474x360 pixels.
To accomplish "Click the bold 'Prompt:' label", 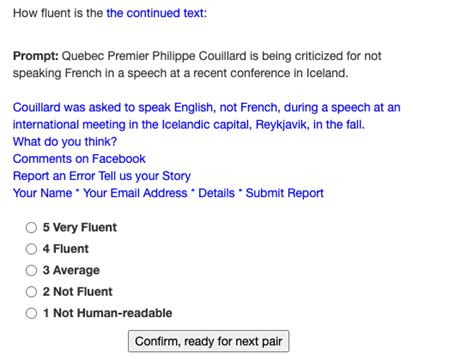I will pyautogui.click(x=36, y=56).
